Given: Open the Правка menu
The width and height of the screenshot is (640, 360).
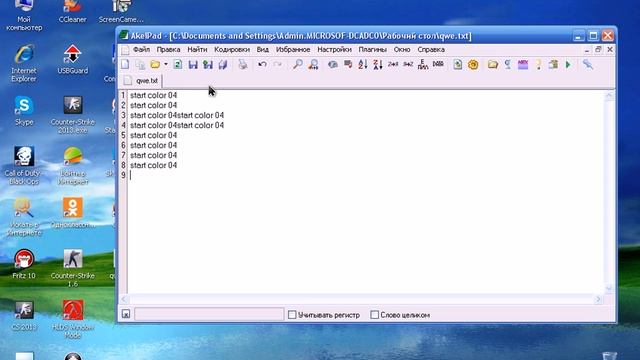Looking at the screenshot, I should 169,49.
